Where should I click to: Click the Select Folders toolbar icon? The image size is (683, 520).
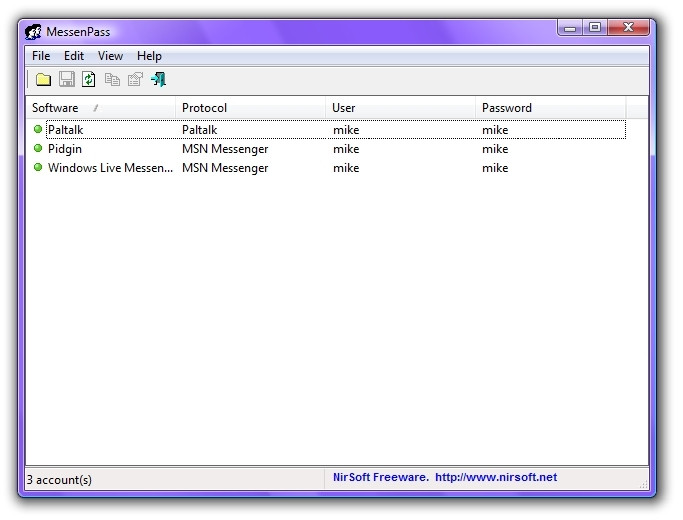point(43,79)
